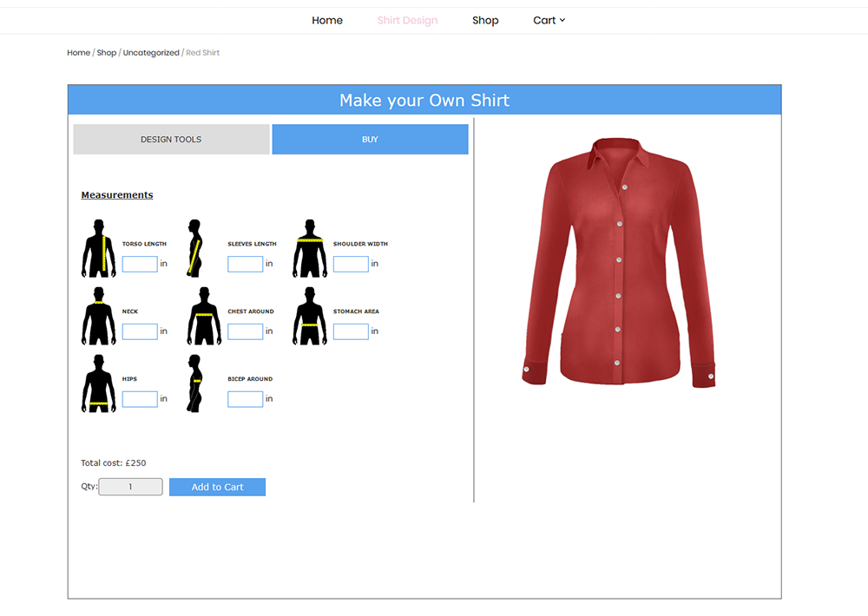Image resolution: width=868 pixels, height=616 pixels.
Task: Click the neck measurement silhouette icon
Action: point(99,316)
